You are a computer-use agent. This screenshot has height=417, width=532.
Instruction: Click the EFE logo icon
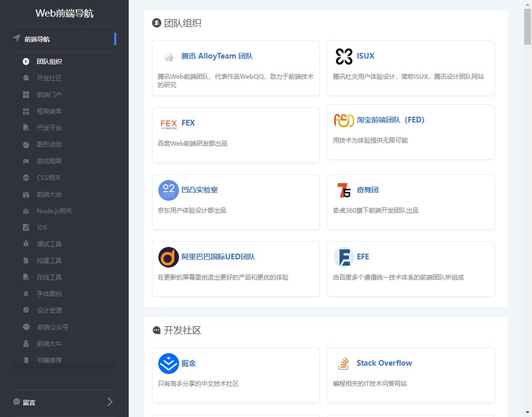pos(344,257)
